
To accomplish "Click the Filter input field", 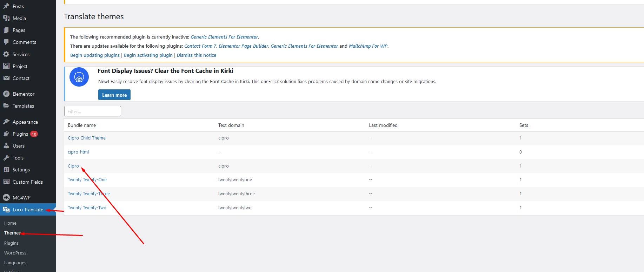I will click(x=93, y=111).
